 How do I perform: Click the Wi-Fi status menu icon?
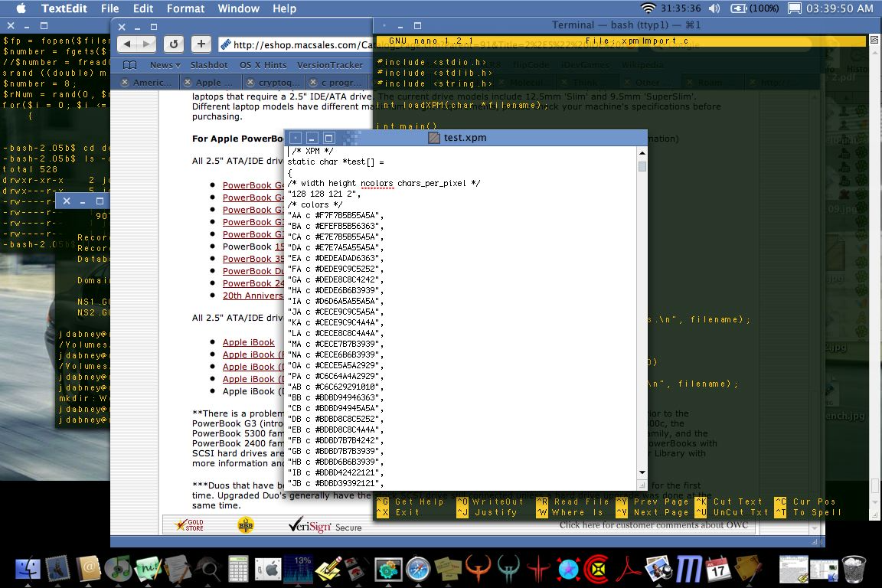pyautogui.click(x=648, y=8)
